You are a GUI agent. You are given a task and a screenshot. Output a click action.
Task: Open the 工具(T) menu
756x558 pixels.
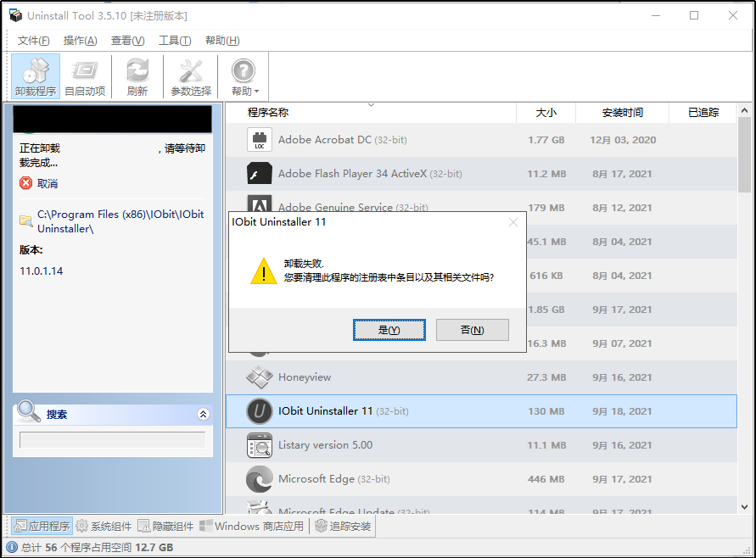pyautogui.click(x=175, y=41)
